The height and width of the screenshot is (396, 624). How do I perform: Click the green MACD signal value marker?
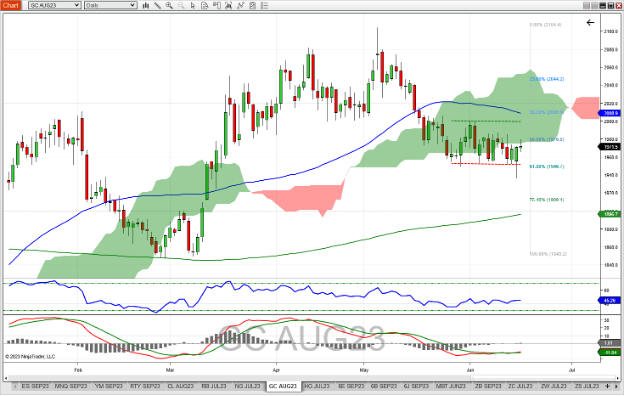[610, 353]
